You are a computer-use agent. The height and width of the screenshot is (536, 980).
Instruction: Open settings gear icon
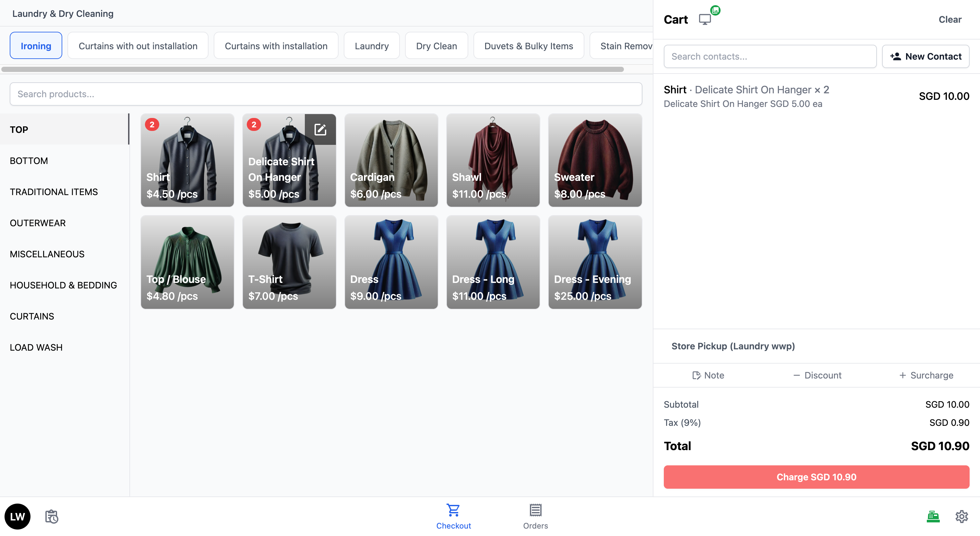coord(962,516)
